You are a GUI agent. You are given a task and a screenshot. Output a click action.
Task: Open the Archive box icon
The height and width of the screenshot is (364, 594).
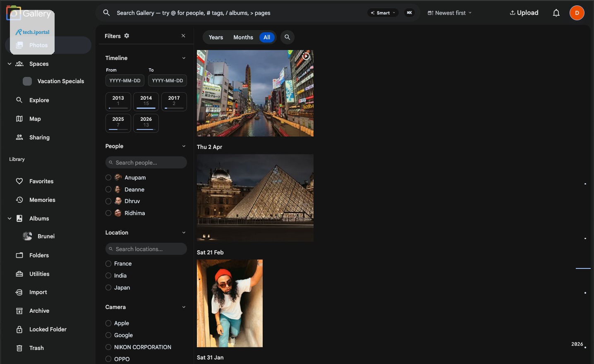point(19,311)
